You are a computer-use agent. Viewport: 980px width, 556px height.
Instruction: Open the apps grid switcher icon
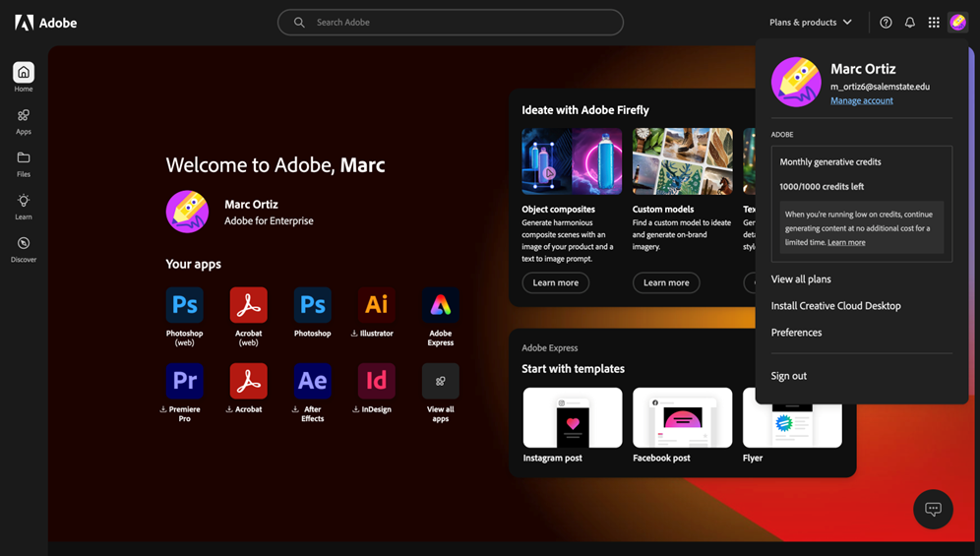[934, 23]
